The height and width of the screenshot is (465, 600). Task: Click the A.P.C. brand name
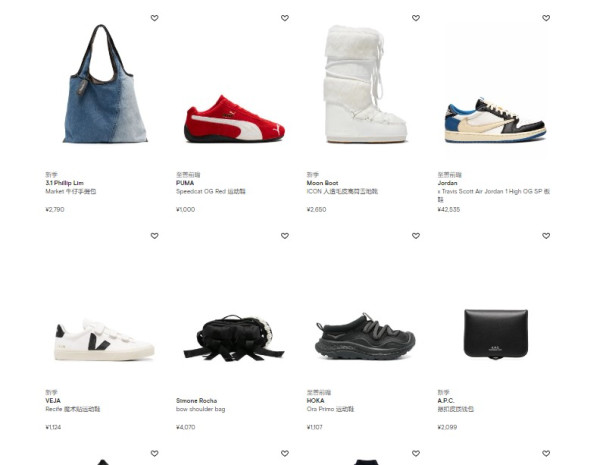point(446,401)
